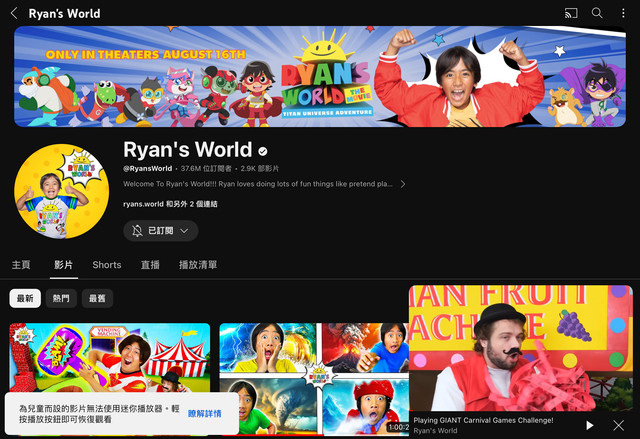The width and height of the screenshot is (640, 439).
Task: Expand the channel description chevron
Action: pyautogui.click(x=403, y=184)
